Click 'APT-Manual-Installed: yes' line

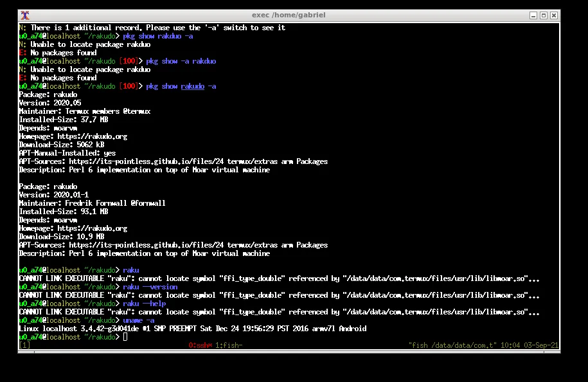[67, 153]
